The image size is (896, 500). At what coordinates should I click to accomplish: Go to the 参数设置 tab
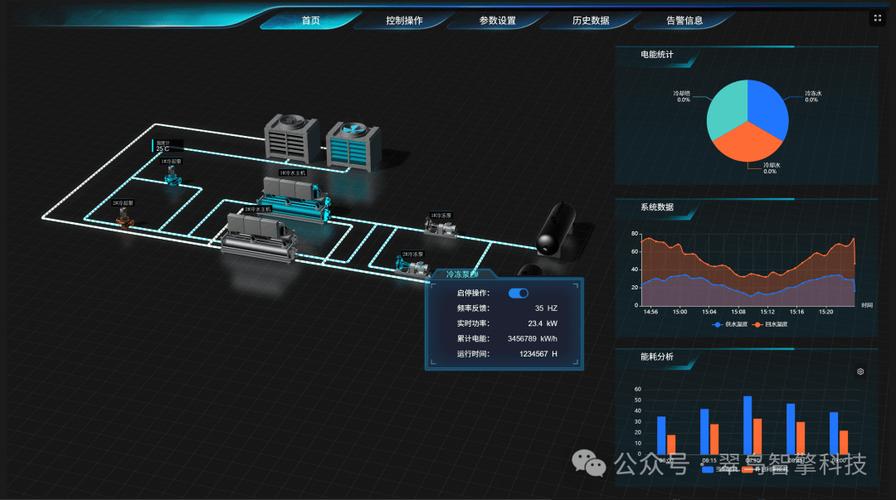tap(497, 21)
